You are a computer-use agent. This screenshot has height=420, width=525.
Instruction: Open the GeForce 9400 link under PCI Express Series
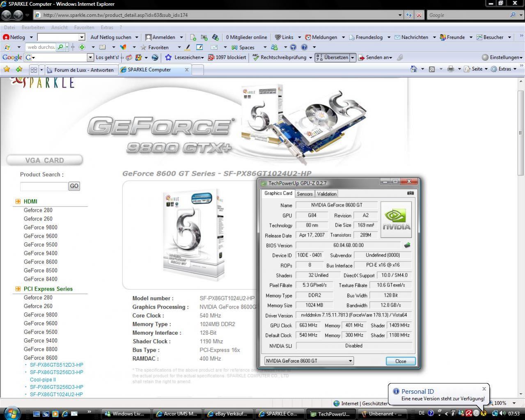point(41,340)
